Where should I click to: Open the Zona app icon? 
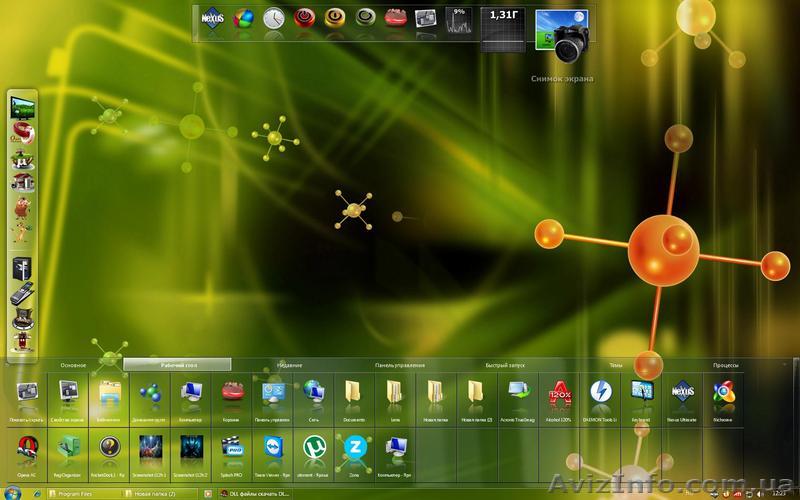coord(354,447)
